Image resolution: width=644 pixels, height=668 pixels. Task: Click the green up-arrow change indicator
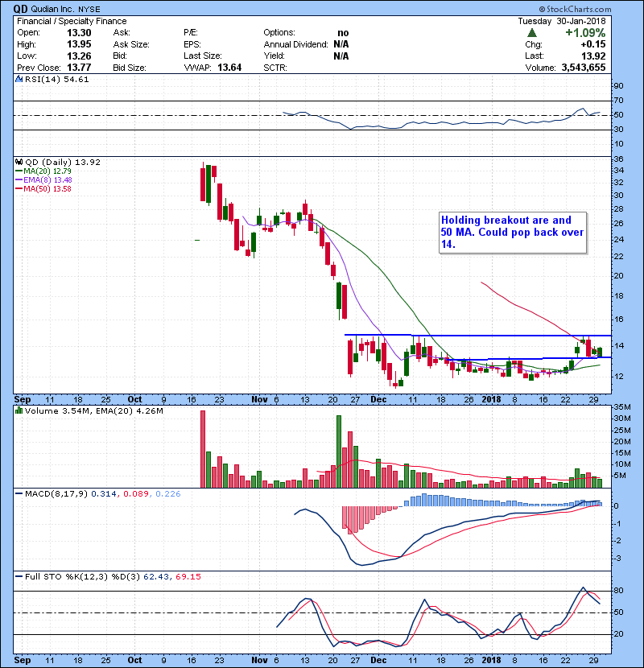[532, 33]
